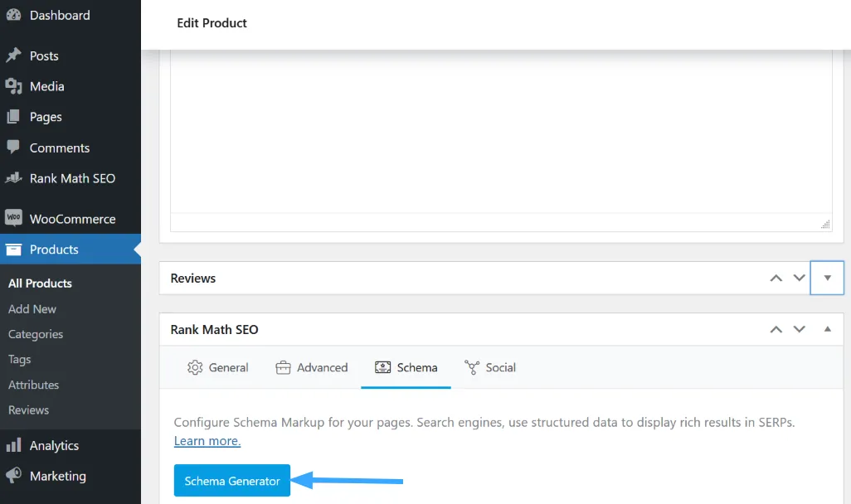
Task: Click the Posts pushpin icon
Action: click(13, 56)
